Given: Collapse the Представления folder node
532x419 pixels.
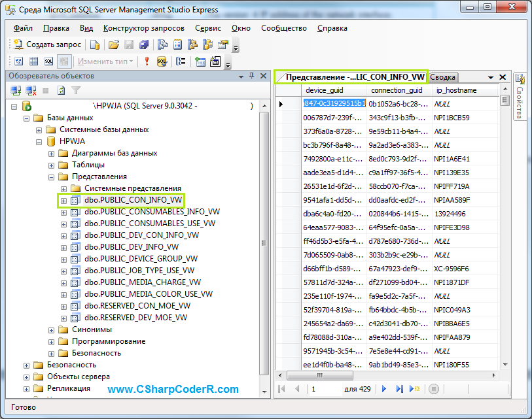Looking at the screenshot, I should (51, 177).
